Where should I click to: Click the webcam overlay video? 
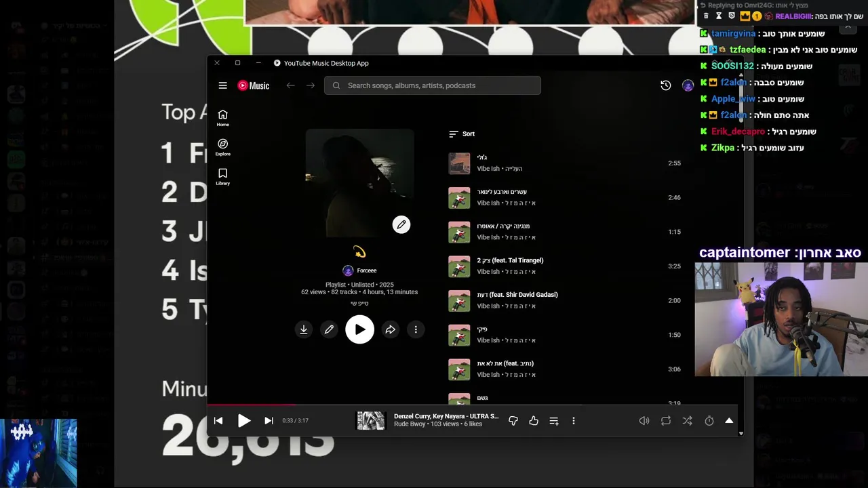[781, 319]
